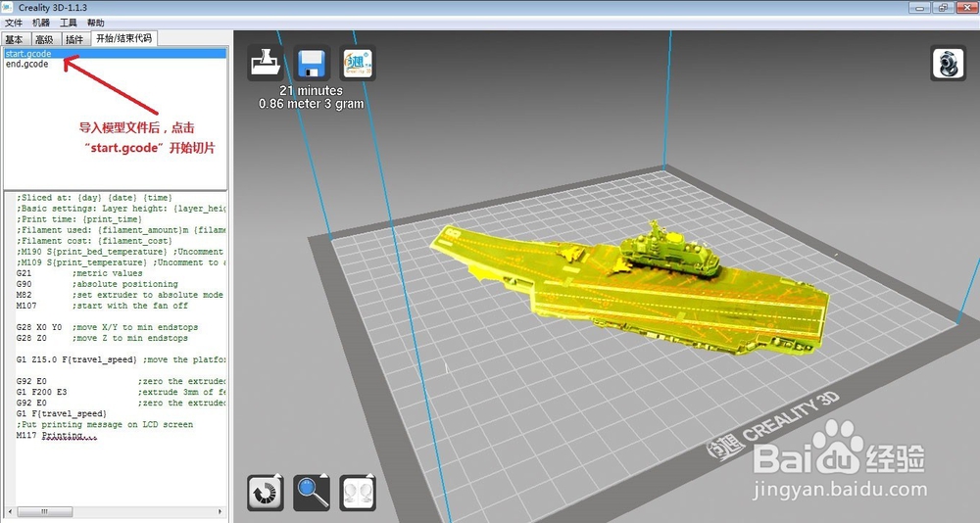The height and width of the screenshot is (523, 980).
Task: Switch to the 高级 tab
Action: (x=44, y=39)
